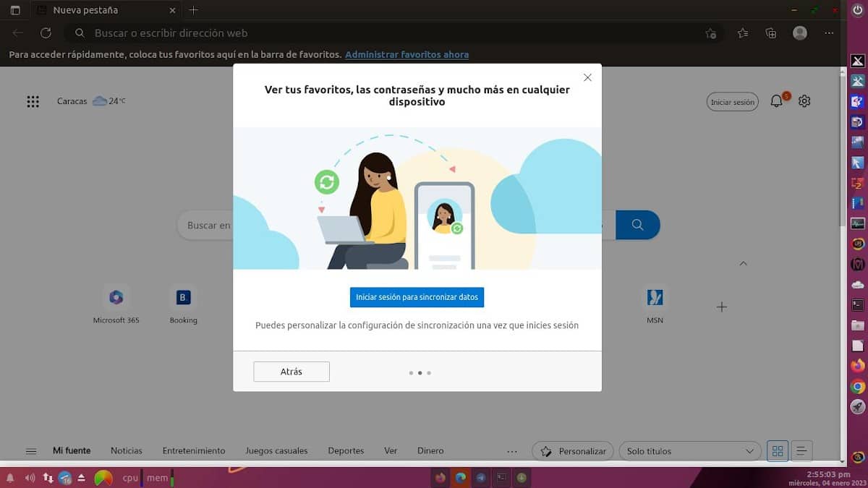Collapse the feed with the chevron arrow

point(744,263)
